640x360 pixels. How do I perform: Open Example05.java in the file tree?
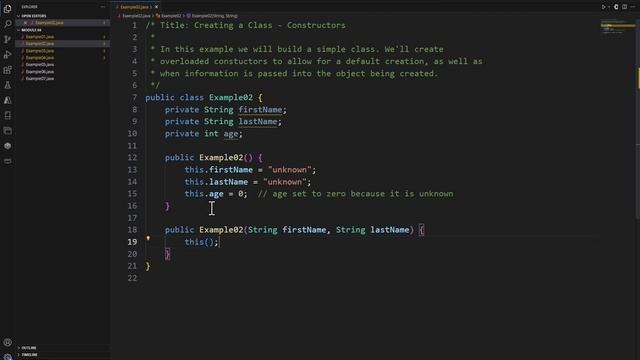click(x=40, y=64)
